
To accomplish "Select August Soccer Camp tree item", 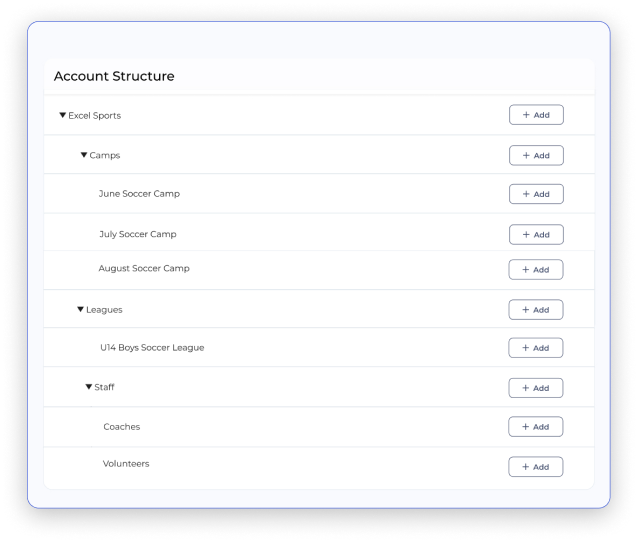I will coord(144,268).
